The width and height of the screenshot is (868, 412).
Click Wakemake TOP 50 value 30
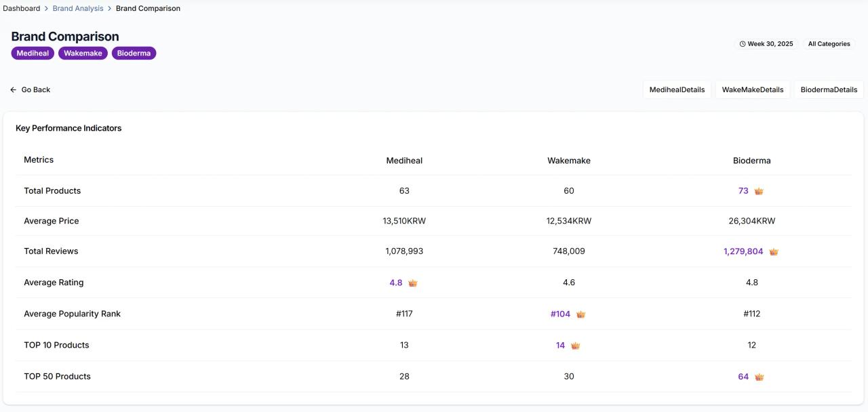coord(569,376)
